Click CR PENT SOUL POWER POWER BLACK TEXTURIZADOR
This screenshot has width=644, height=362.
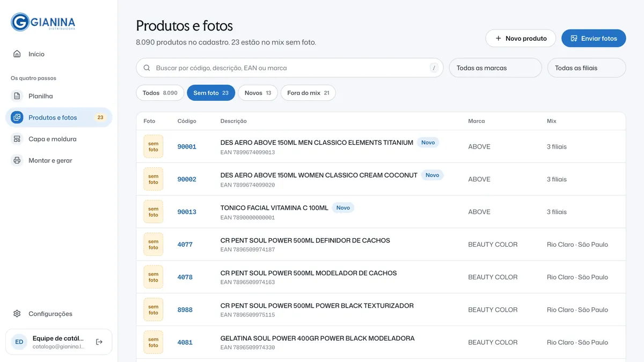click(x=317, y=306)
